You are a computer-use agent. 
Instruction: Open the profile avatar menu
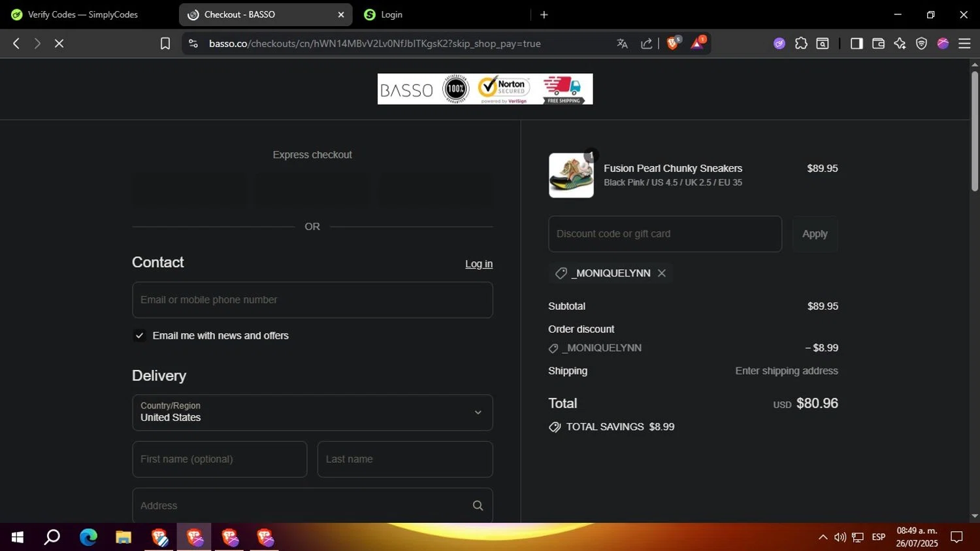pos(943,43)
